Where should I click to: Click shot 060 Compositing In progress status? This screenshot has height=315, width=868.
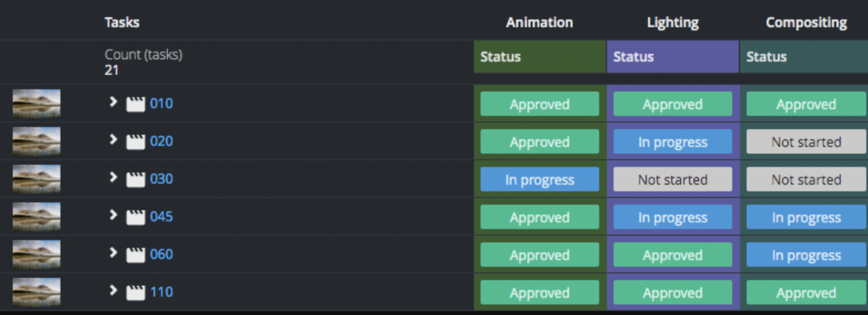(806, 255)
